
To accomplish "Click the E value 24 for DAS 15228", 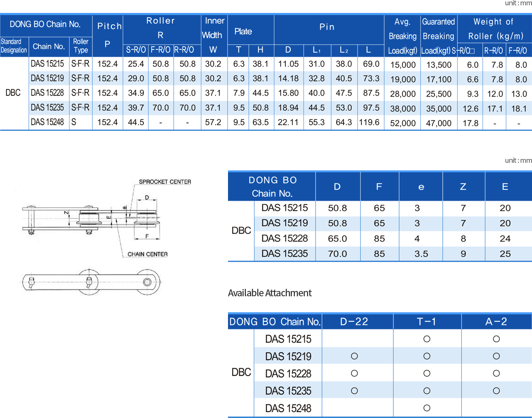I will click(x=505, y=238).
